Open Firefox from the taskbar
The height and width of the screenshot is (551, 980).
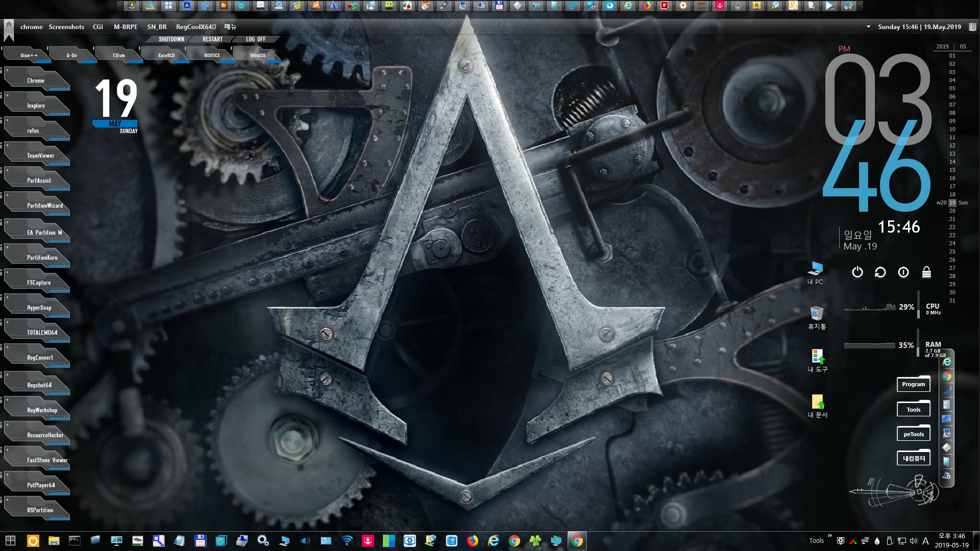[x=473, y=541]
